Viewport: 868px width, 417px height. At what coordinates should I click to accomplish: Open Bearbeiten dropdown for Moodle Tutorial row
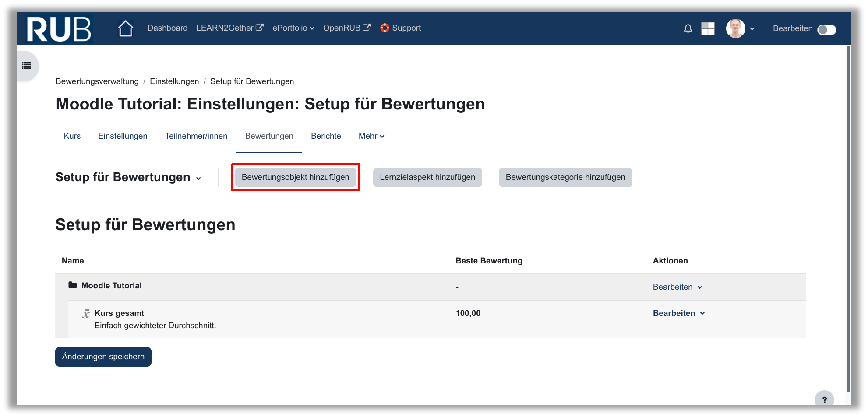tap(677, 287)
